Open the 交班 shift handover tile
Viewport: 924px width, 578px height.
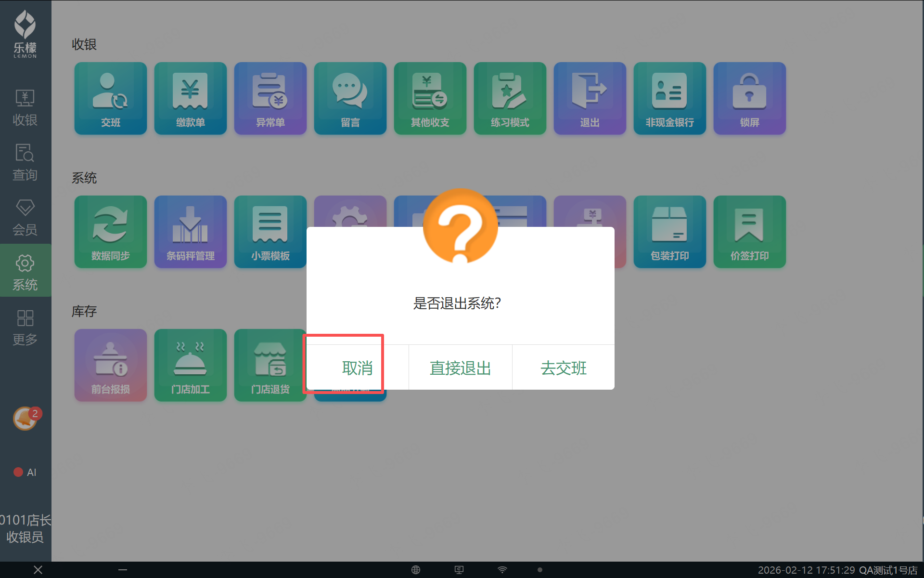coord(111,98)
